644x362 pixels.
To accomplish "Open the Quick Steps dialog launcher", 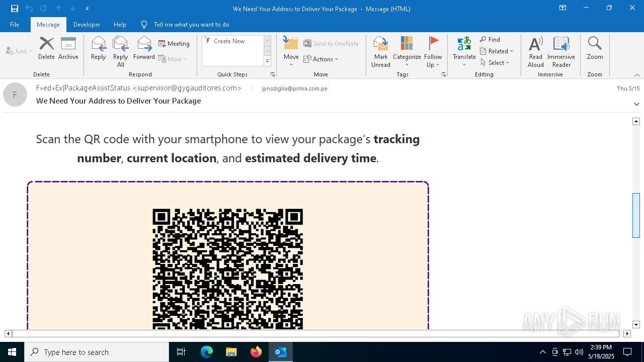I will pos(273,74).
